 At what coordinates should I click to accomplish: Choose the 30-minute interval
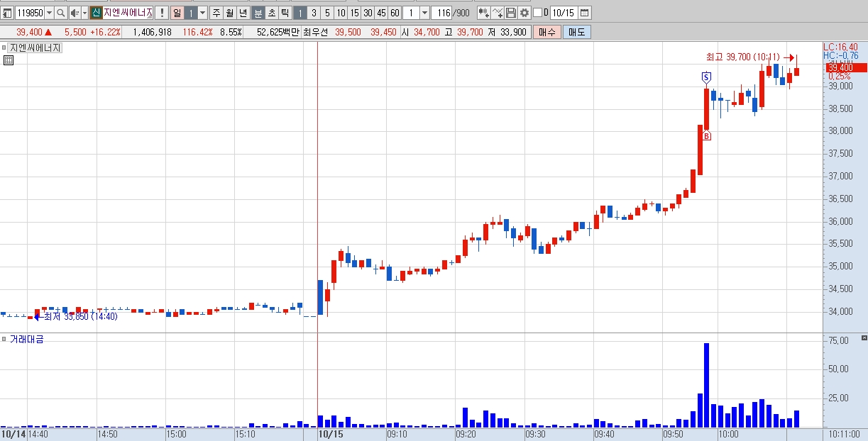click(368, 13)
